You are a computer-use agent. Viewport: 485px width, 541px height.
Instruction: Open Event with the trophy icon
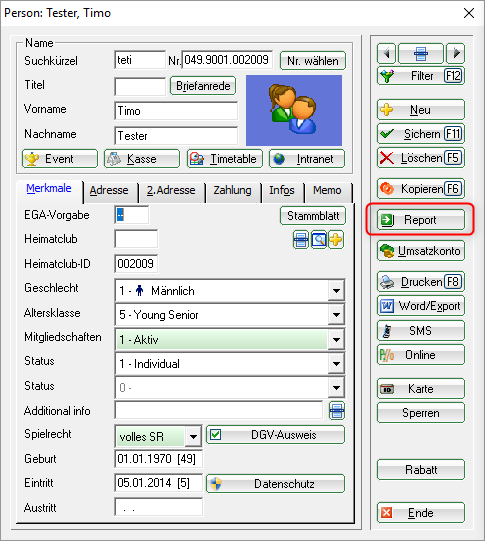point(60,159)
